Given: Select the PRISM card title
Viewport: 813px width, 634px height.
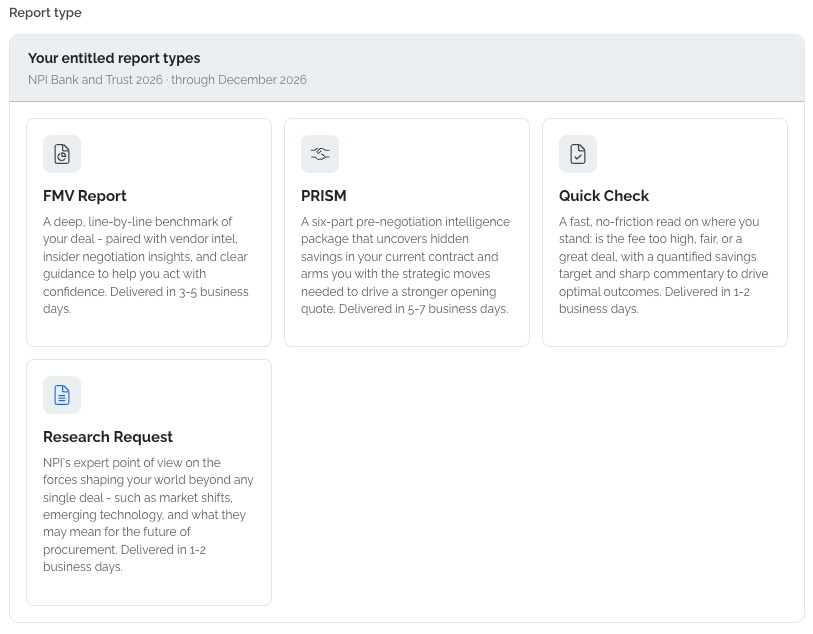Looking at the screenshot, I should (x=324, y=196).
